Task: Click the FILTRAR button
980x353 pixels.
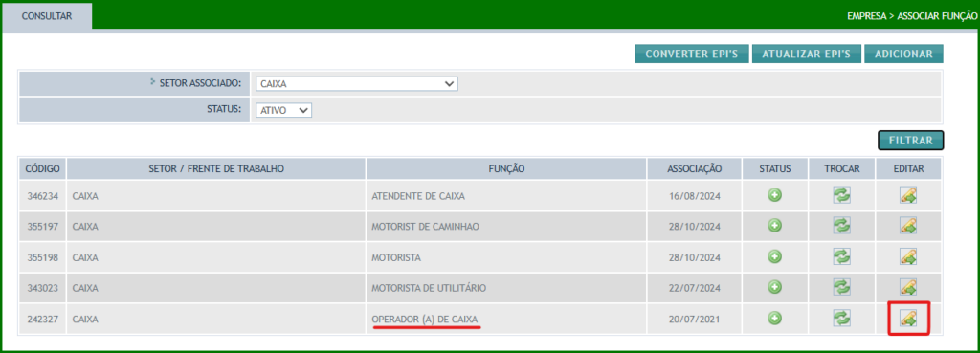Action: tap(911, 141)
